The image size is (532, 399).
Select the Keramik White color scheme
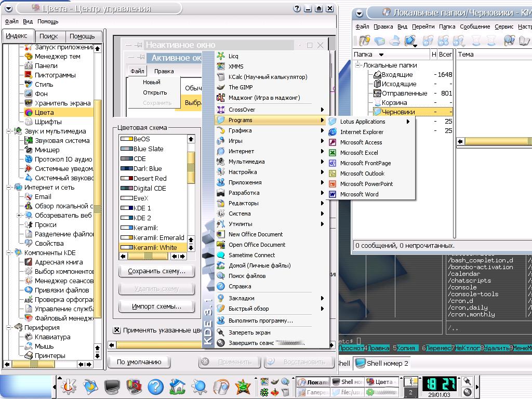coord(153,247)
